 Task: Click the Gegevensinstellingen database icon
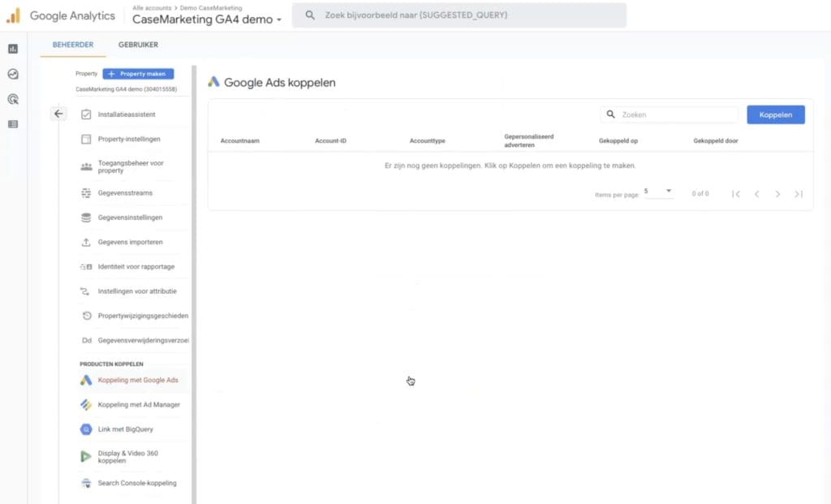coord(86,218)
